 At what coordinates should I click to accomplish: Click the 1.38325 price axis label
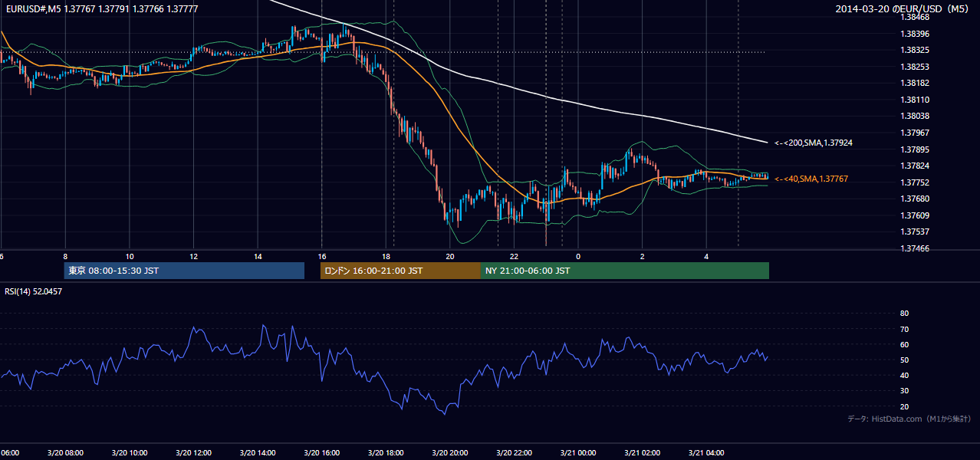915,50
